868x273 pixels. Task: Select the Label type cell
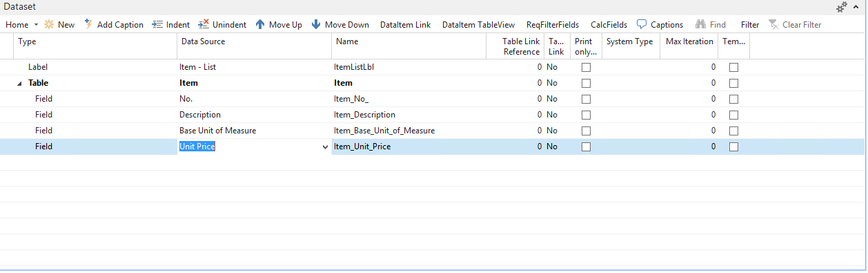coord(95,67)
